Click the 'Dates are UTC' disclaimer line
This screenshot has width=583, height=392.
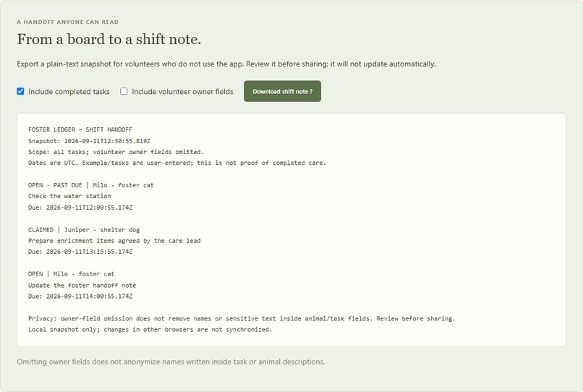pyautogui.click(x=177, y=163)
